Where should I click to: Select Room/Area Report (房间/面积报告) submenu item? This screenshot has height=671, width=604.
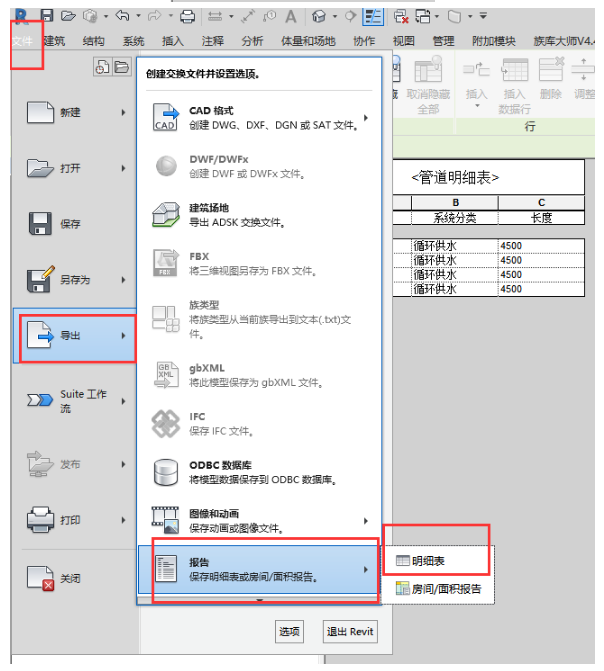coord(438,589)
